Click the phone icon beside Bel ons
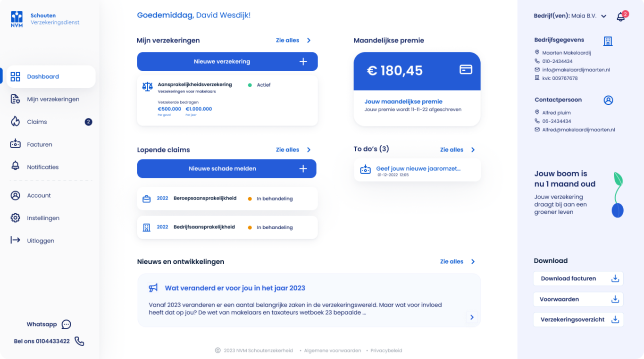 point(79,341)
